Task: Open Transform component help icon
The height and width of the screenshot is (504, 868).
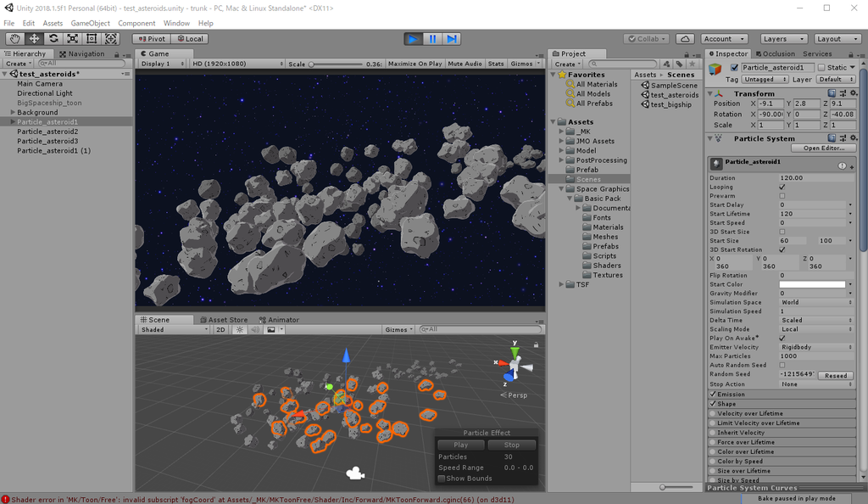Action: [832, 93]
